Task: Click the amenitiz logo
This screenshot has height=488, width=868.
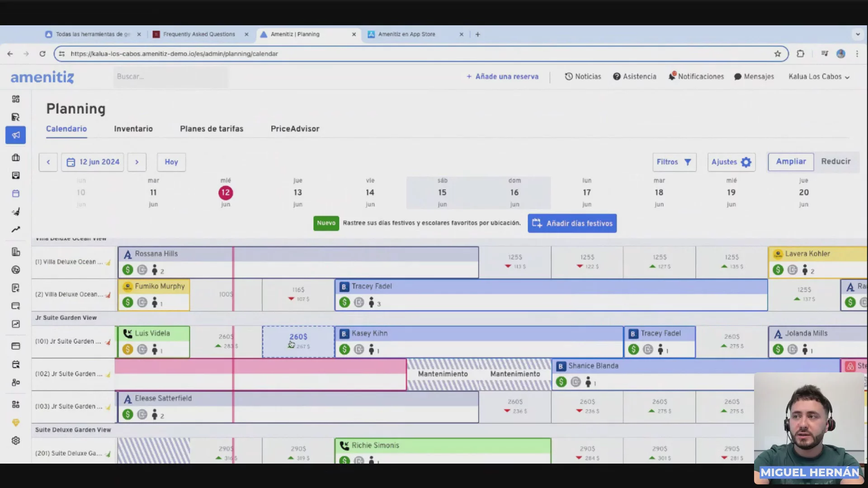Action: pos(42,77)
